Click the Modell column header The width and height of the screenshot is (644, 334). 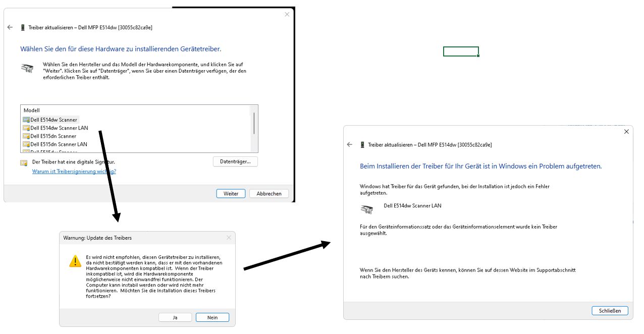(x=31, y=110)
